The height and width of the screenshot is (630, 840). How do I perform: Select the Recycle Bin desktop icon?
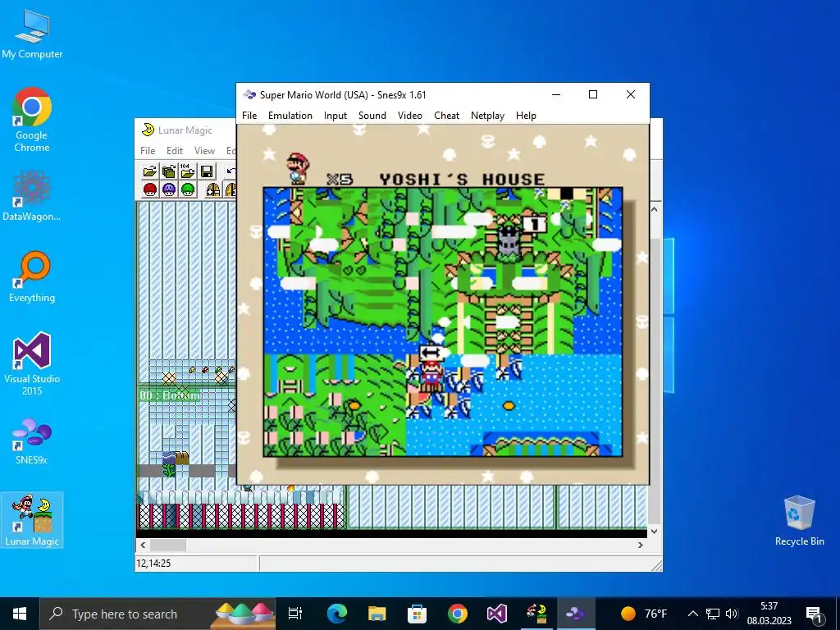click(799, 521)
